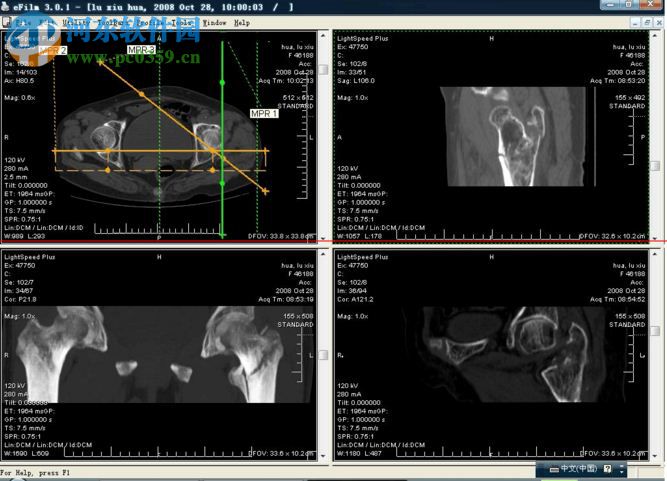Click scrollbar thumb in axial pelvis pane
The width and height of the screenshot is (667, 481).
click(x=323, y=69)
